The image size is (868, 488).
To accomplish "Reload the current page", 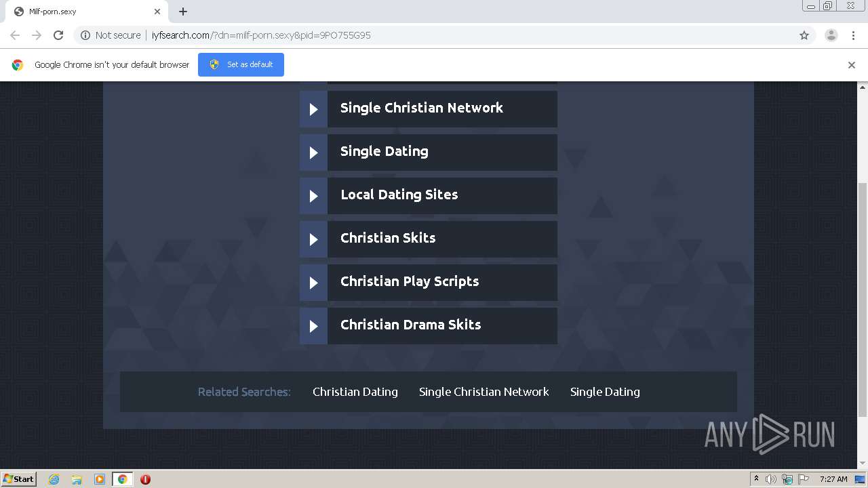I will pos(58,35).
